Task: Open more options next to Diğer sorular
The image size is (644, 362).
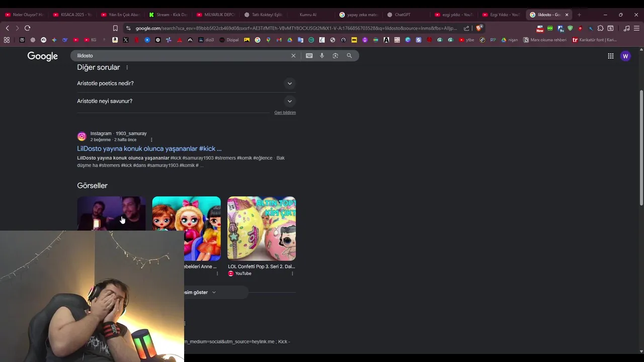Action: point(127,67)
